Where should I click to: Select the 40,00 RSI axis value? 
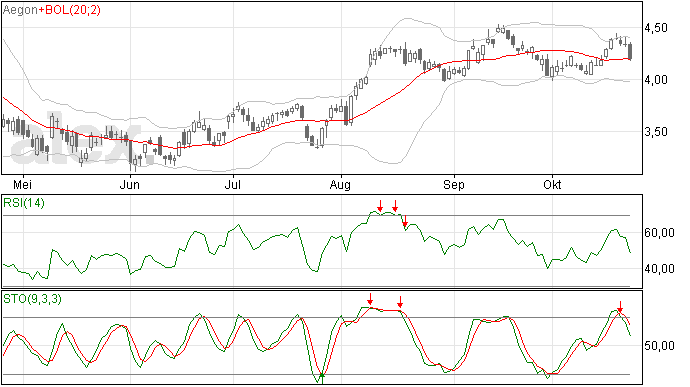659,269
